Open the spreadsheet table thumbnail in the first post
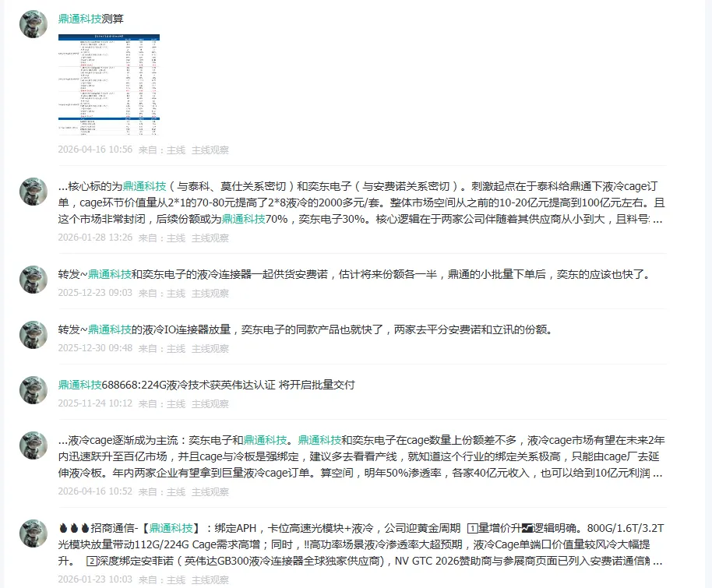The image size is (712, 588). (109, 82)
